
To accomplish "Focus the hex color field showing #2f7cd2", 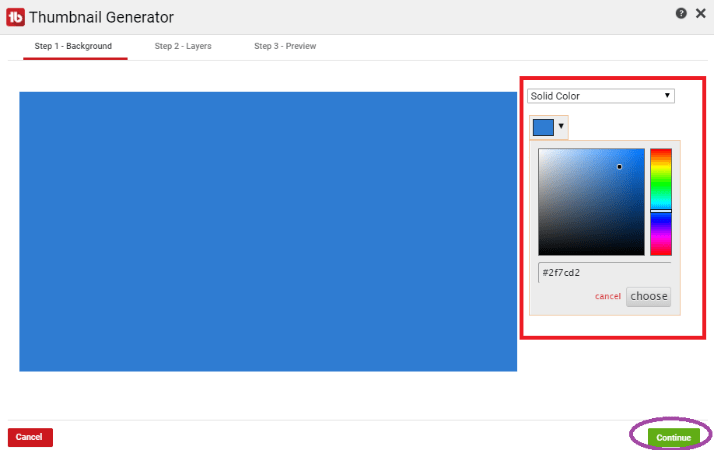I will [x=605, y=272].
